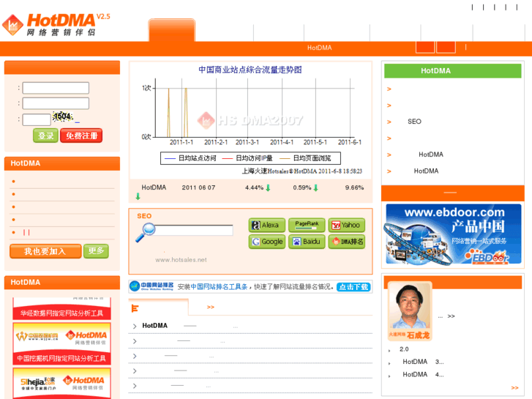The width and height of the screenshot is (532, 399).
Task: Open the 2.0 article link
Action: pyautogui.click(x=404, y=349)
